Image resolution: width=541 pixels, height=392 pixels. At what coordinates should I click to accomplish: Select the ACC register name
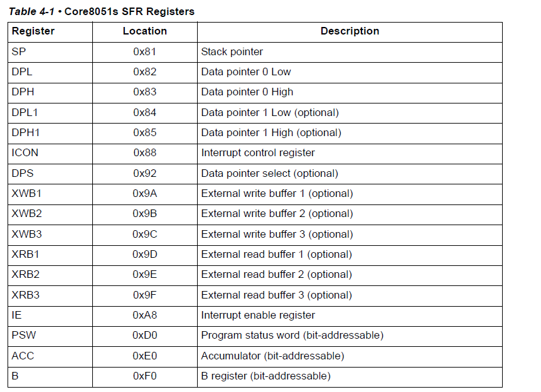click(23, 356)
